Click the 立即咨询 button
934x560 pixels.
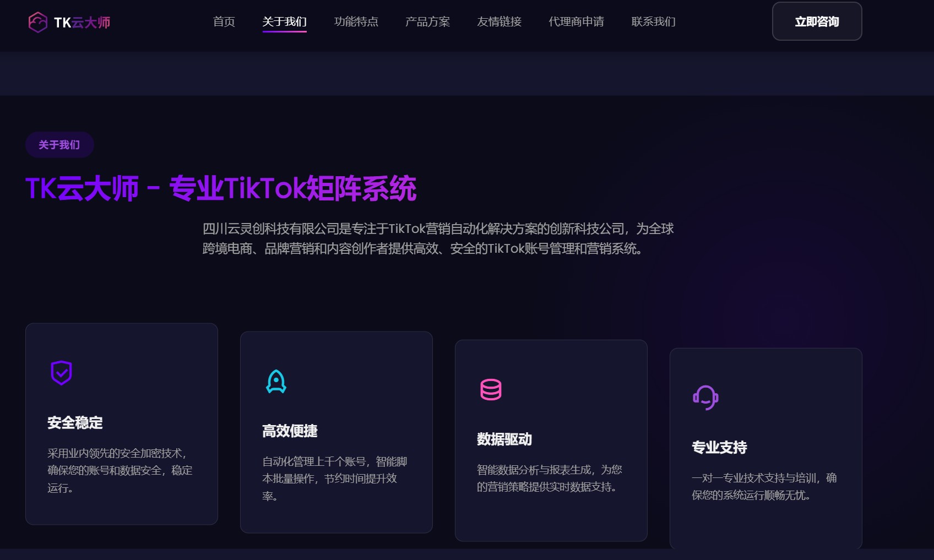pyautogui.click(x=817, y=21)
